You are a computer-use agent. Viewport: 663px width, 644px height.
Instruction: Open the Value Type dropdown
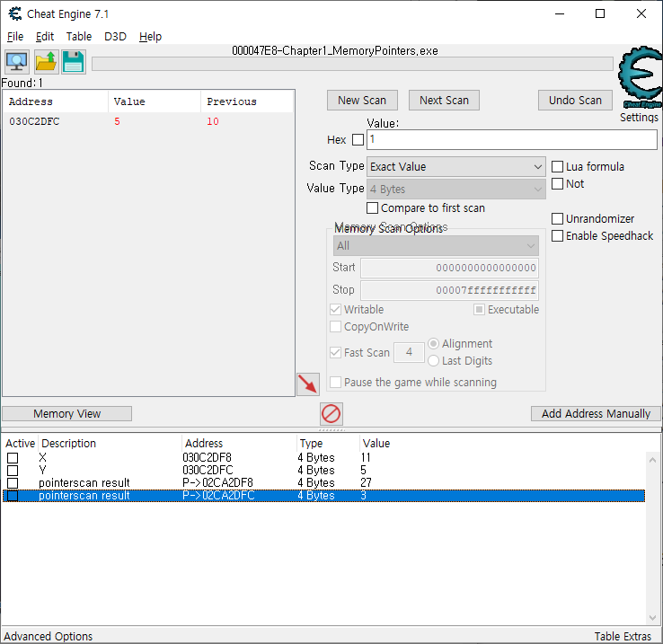click(455, 189)
